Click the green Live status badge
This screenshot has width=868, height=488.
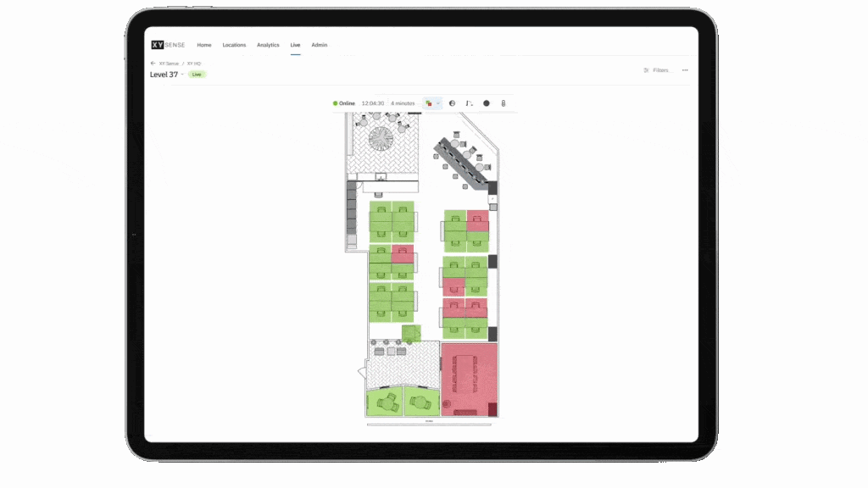pos(197,75)
